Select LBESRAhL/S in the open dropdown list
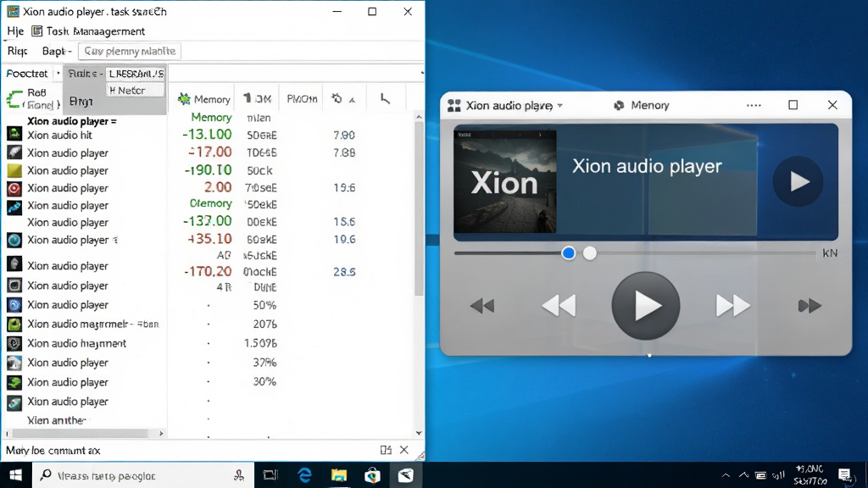Image resolution: width=868 pixels, height=488 pixels. [x=136, y=74]
